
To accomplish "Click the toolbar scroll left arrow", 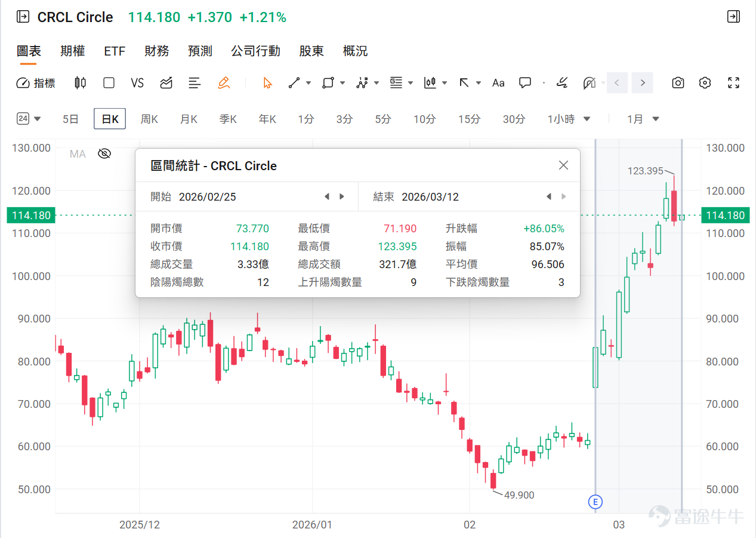I will click(618, 83).
